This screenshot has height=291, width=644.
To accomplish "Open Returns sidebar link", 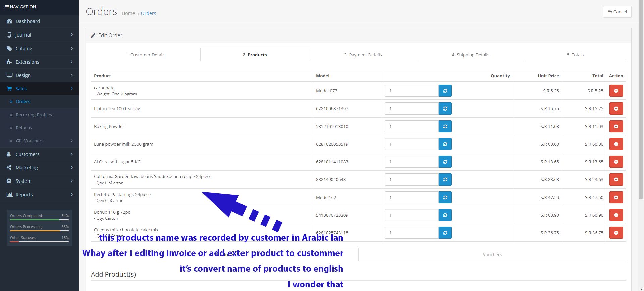I will pyautogui.click(x=39, y=128).
